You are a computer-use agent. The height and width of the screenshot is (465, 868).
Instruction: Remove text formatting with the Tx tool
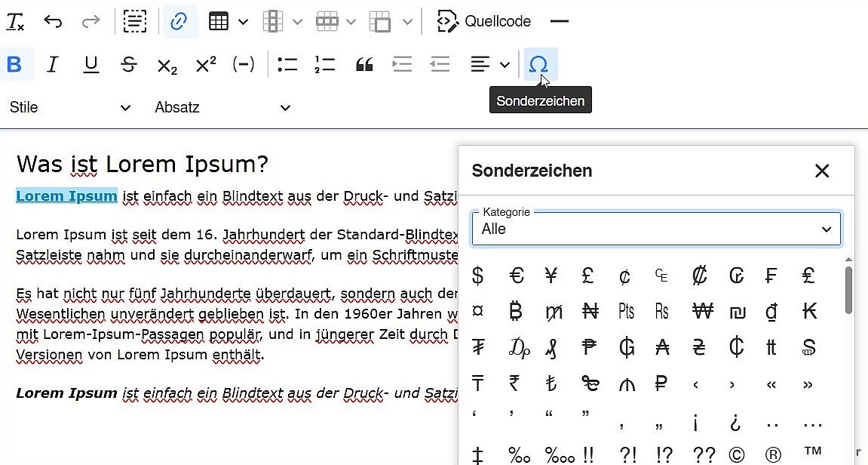point(17,20)
